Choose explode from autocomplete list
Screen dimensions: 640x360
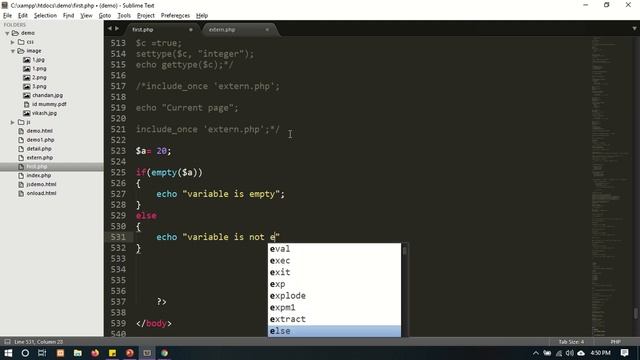334,296
